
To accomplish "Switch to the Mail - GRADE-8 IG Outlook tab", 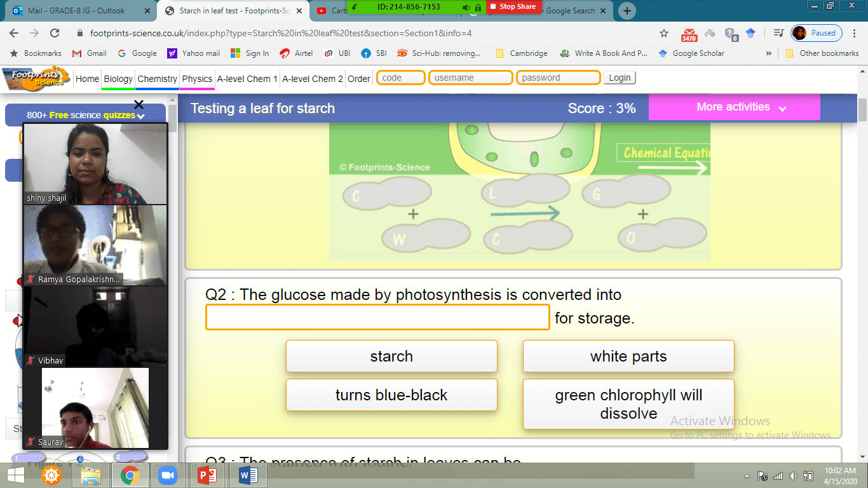I will point(76,11).
